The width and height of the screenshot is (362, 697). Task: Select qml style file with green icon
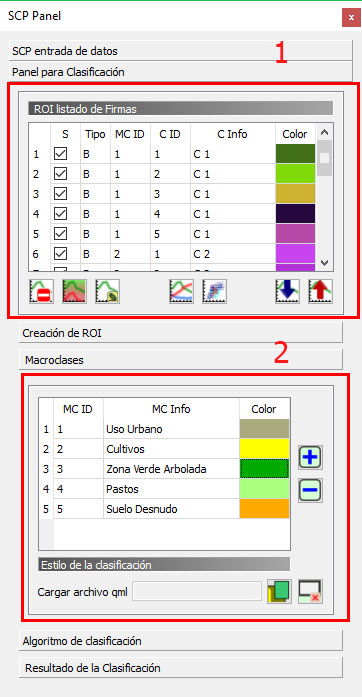[x=279, y=592]
